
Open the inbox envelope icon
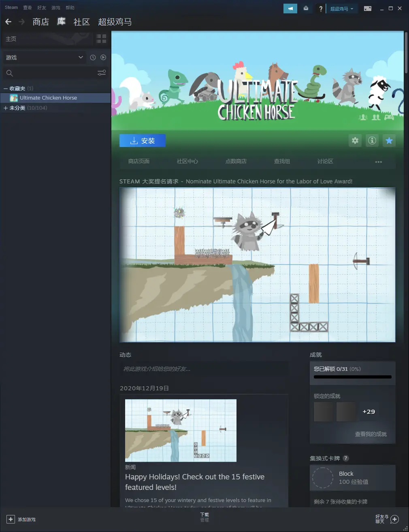tap(306, 9)
